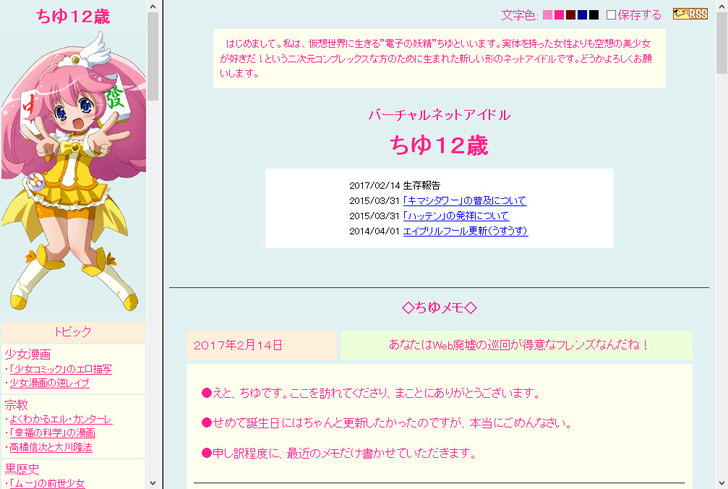Click the main page scroll-up arrow
This screenshot has width=728, height=489.
click(720, 7)
